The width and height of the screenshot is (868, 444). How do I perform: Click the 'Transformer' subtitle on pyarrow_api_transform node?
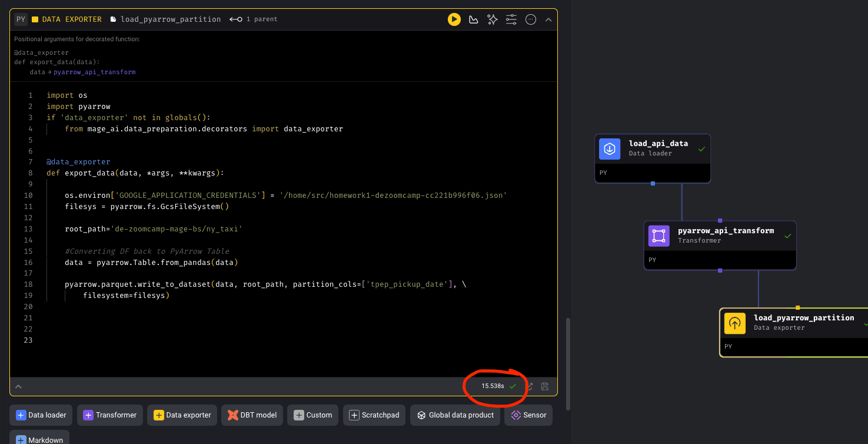point(700,240)
